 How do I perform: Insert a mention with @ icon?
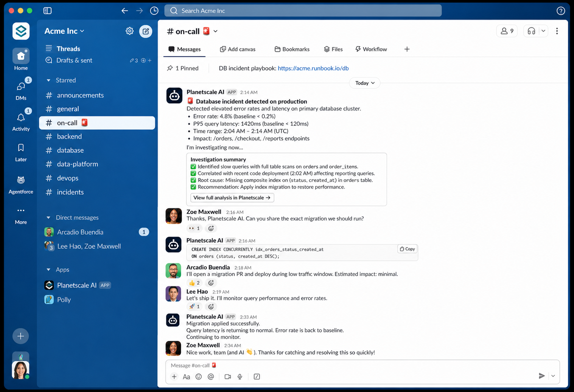[211, 377]
